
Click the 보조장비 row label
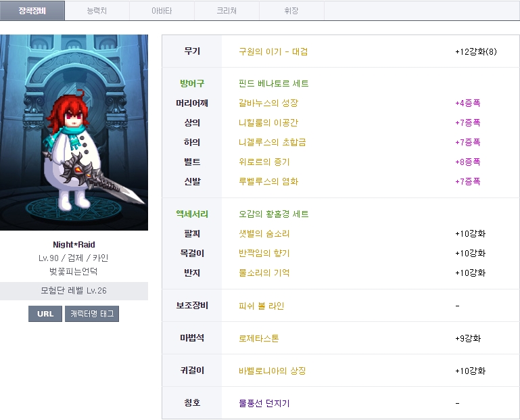coord(192,305)
